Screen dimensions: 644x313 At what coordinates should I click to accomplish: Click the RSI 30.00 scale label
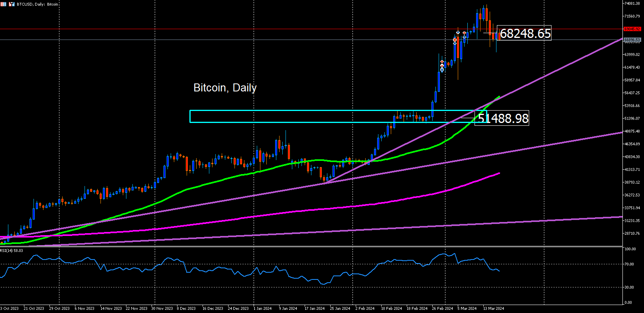click(629, 287)
